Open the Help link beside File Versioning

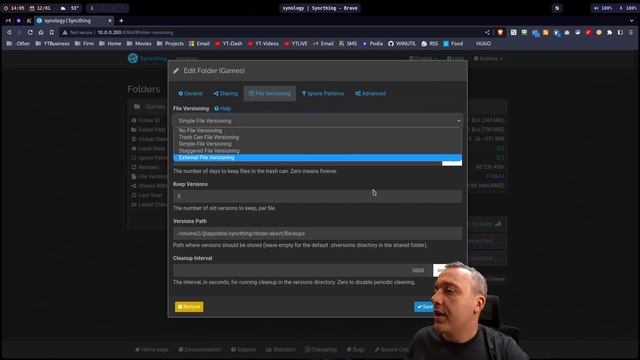point(223,109)
